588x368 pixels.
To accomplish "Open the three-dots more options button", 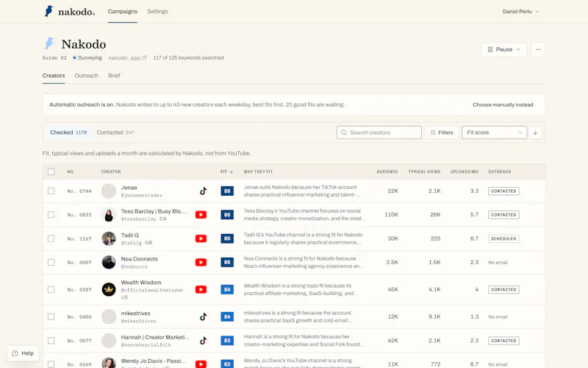I will pos(538,49).
